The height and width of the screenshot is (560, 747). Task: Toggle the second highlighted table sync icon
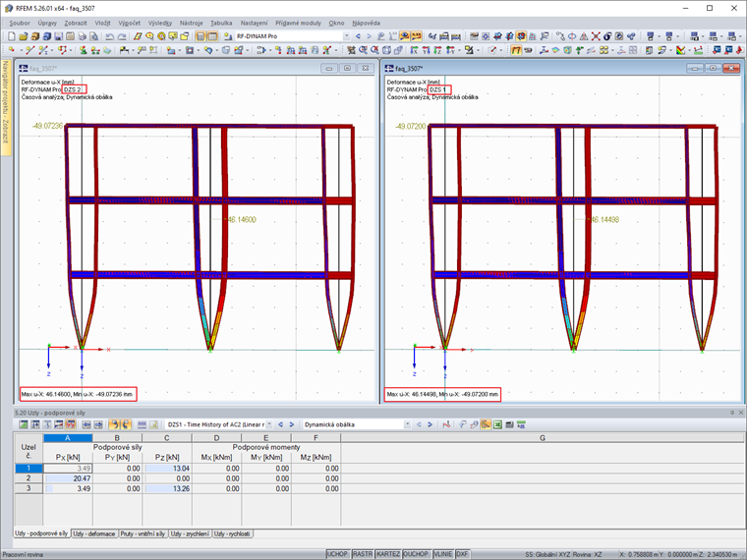(126, 424)
